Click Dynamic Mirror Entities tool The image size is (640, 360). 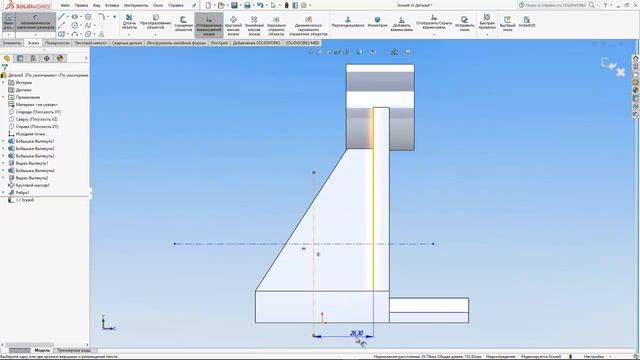(308, 25)
